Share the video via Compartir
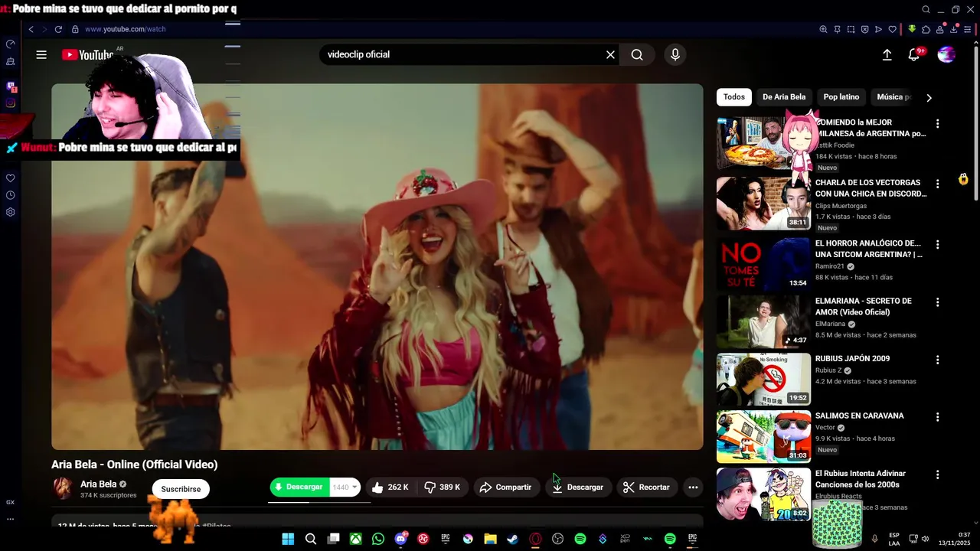The image size is (980, 551). 505,487
